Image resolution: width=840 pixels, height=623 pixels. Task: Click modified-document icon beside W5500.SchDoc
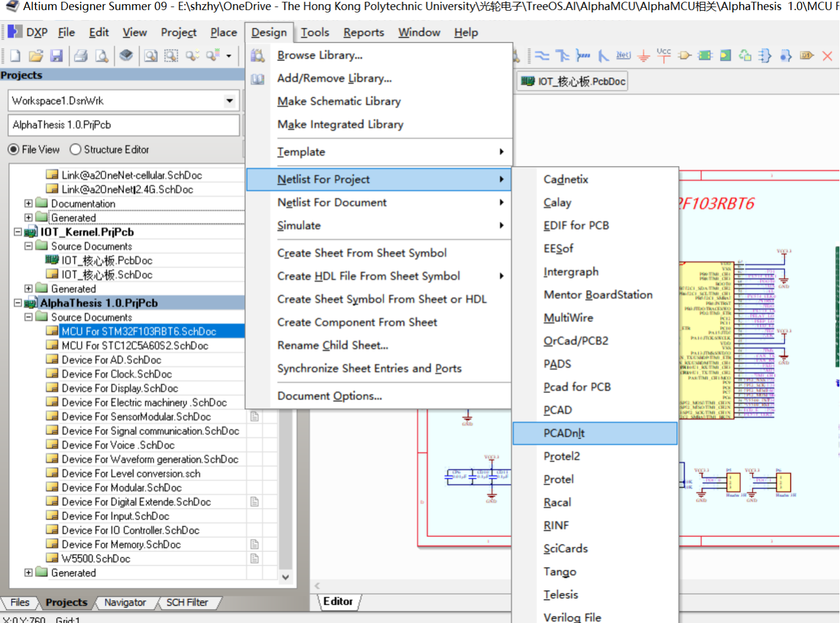(255, 559)
